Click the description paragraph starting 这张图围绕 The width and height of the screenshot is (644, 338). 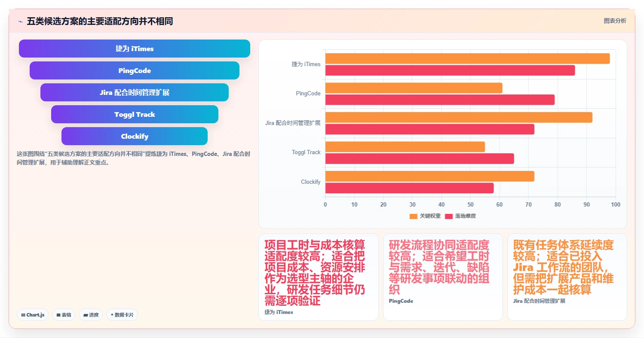pyautogui.click(x=133, y=158)
